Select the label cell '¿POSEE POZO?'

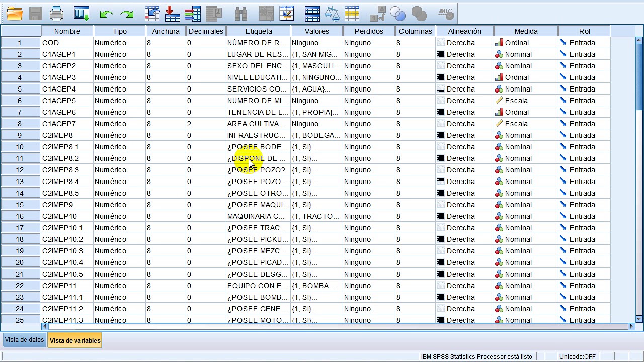(x=259, y=170)
